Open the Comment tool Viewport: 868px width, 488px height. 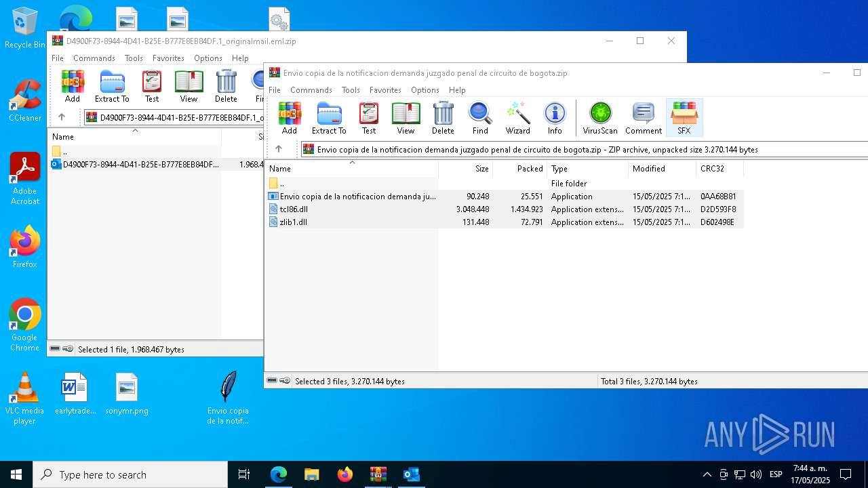[643, 118]
